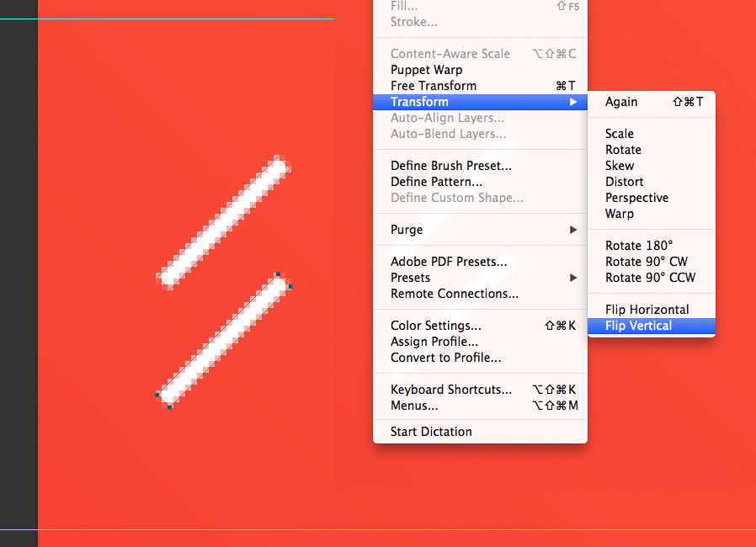The image size is (756, 547).
Task: Open Puppet Warp
Action: (x=427, y=69)
